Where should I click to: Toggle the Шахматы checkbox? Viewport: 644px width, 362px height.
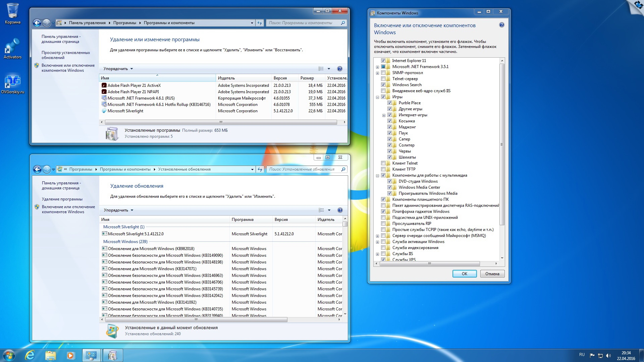click(x=389, y=157)
